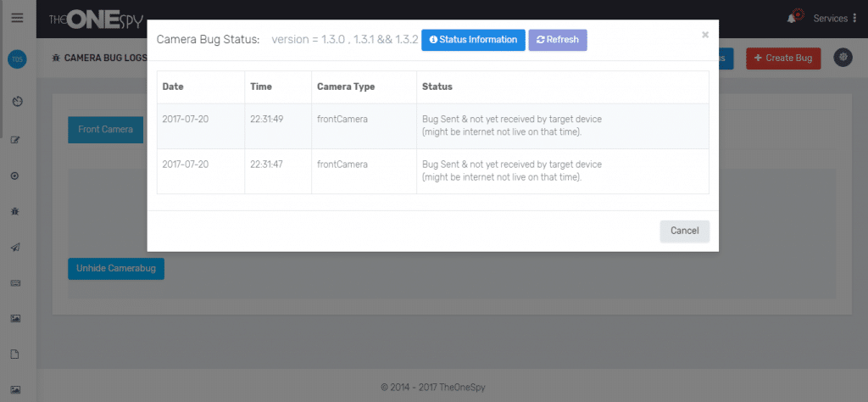Click the notification bell icon
This screenshot has width=868, height=402.
tap(793, 18)
